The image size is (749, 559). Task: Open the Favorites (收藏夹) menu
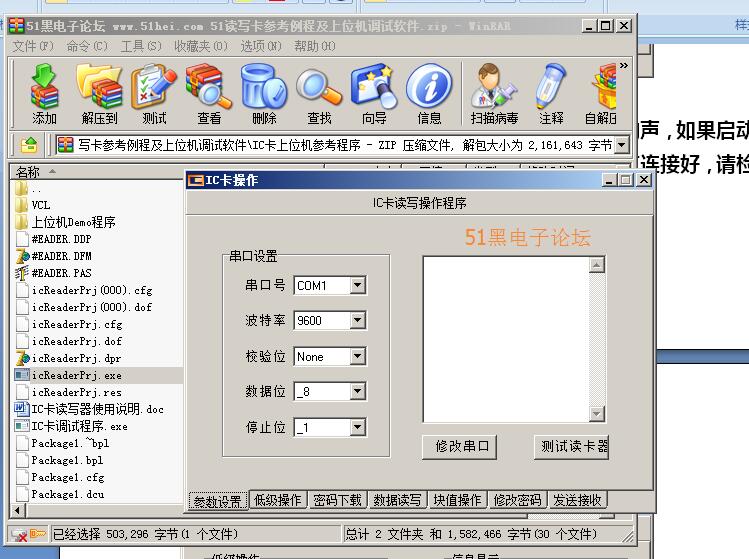pos(201,46)
